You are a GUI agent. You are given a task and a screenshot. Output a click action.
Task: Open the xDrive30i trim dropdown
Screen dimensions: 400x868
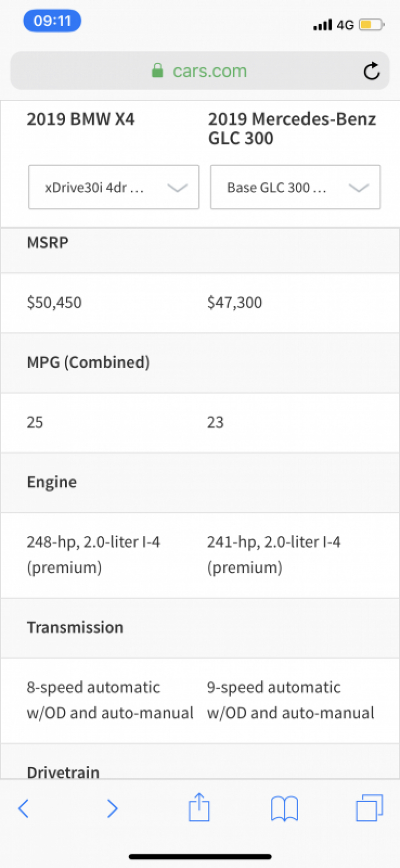click(114, 187)
